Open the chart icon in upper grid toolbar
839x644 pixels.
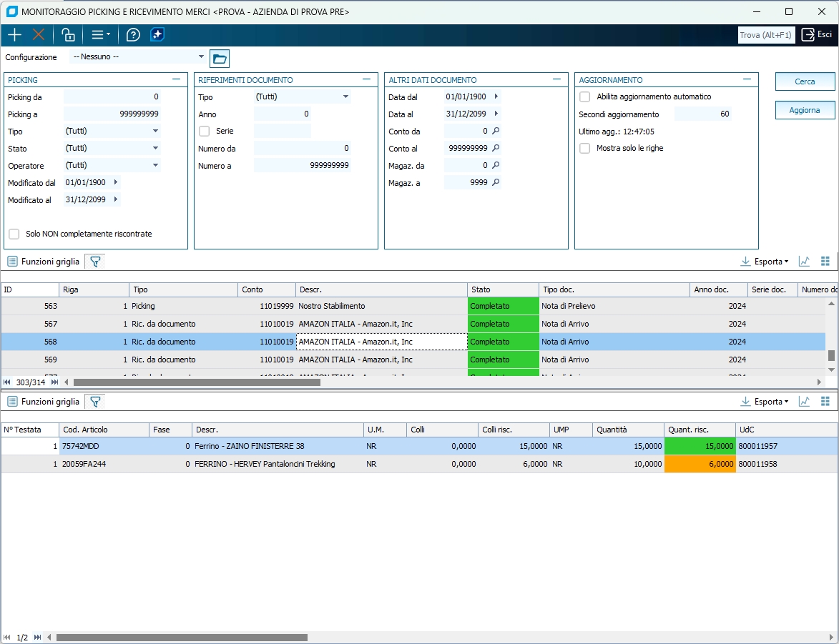pyautogui.click(x=804, y=262)
